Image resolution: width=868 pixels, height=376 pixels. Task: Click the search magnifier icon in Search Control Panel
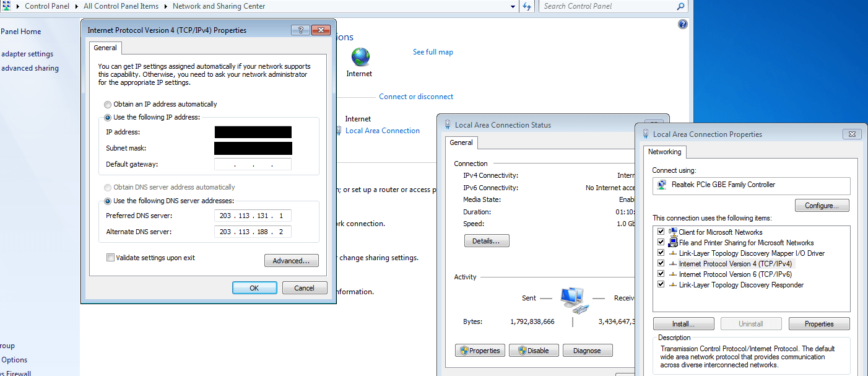pyautogui.click(x=681, y=6)
